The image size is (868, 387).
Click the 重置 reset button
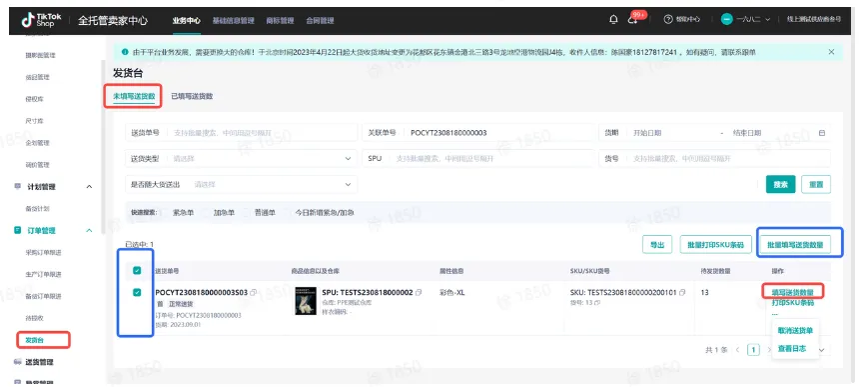[815, 185]
